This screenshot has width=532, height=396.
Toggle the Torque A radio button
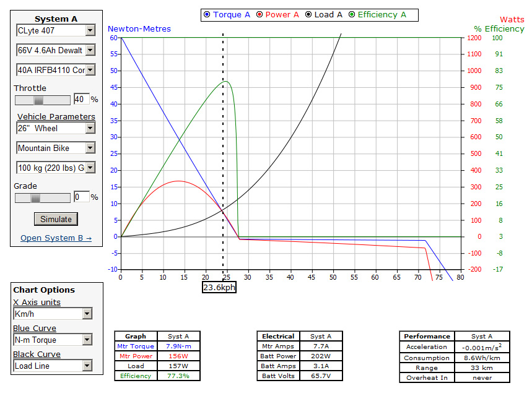(x=207, y=15)
